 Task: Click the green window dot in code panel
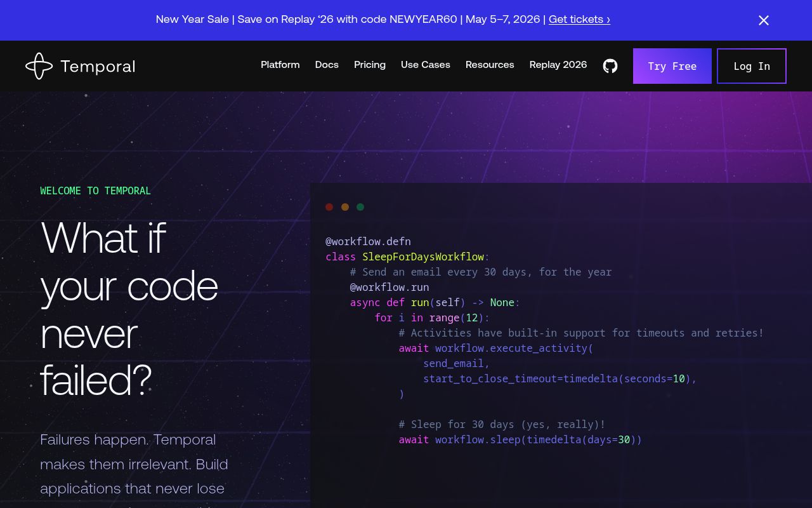[360, 207]
